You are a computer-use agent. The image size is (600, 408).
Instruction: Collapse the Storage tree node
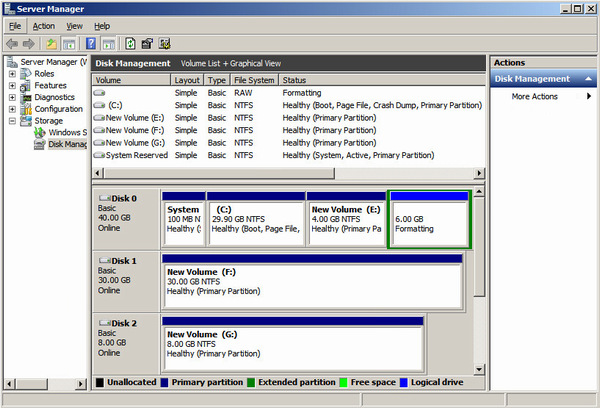pyautogui.click(x=12, y=121)
